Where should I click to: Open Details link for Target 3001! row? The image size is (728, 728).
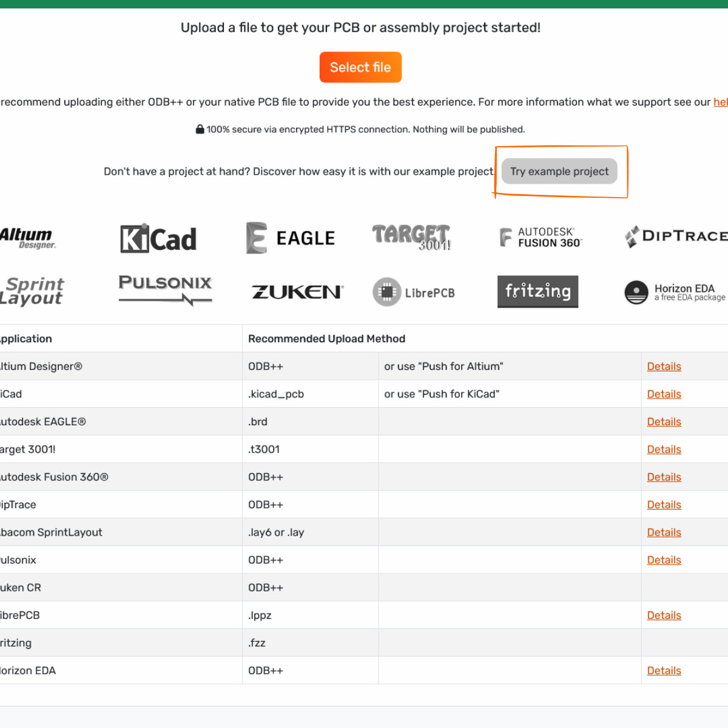point(664,450)
